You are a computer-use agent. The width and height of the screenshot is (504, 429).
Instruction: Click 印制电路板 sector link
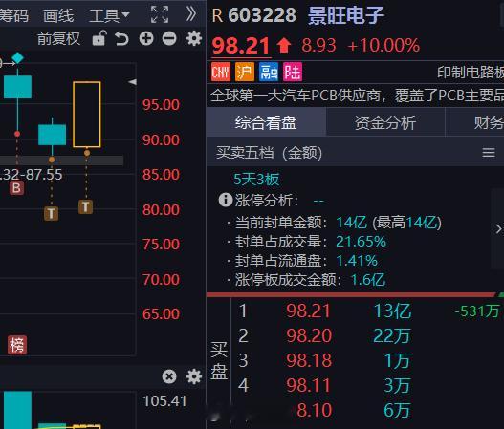coord(471,73)
